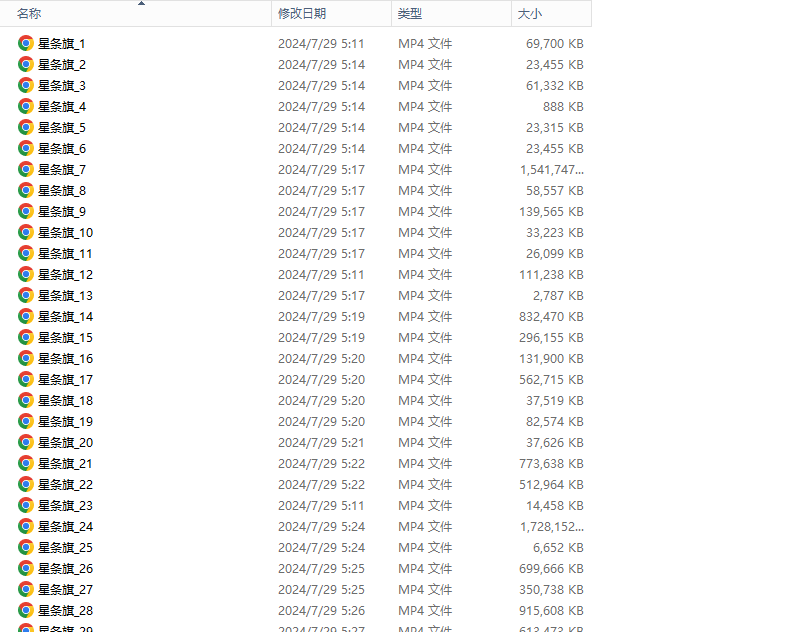The width and height of the screenshot is (799, 632).
Task: Select the Chrome icon for 星条旗_24
Action: click(x=26, y=527)
